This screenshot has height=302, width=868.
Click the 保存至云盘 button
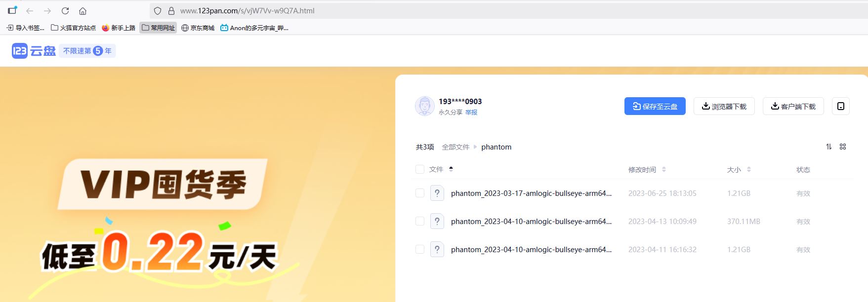(655, 106)
